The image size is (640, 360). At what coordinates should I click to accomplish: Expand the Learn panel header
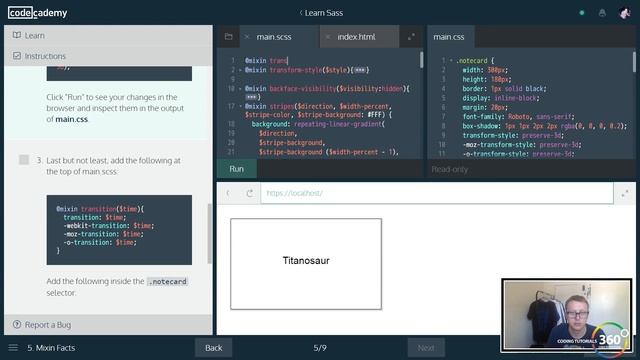pos(108,36)
